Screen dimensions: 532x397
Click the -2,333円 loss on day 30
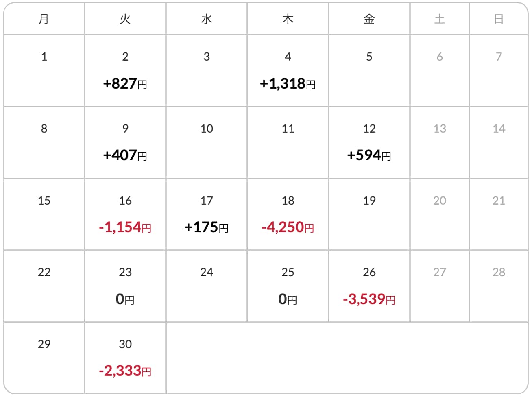[x=125, y=371]
